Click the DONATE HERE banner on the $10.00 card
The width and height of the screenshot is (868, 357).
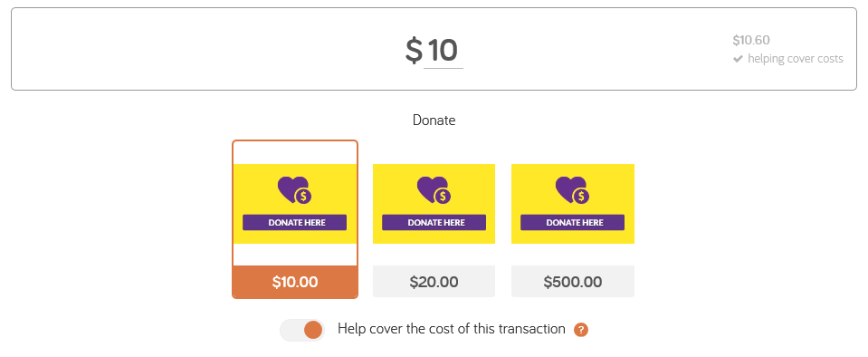click(294, 222)
